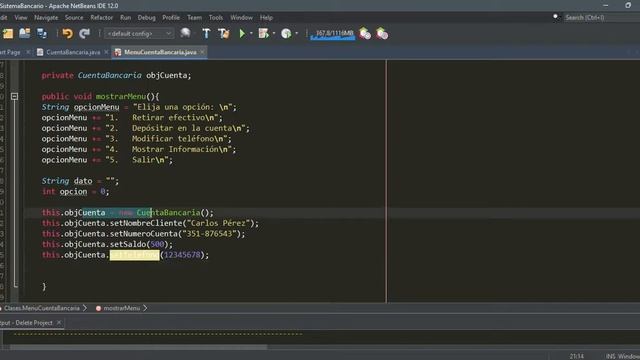Open the Source menu

74,18
